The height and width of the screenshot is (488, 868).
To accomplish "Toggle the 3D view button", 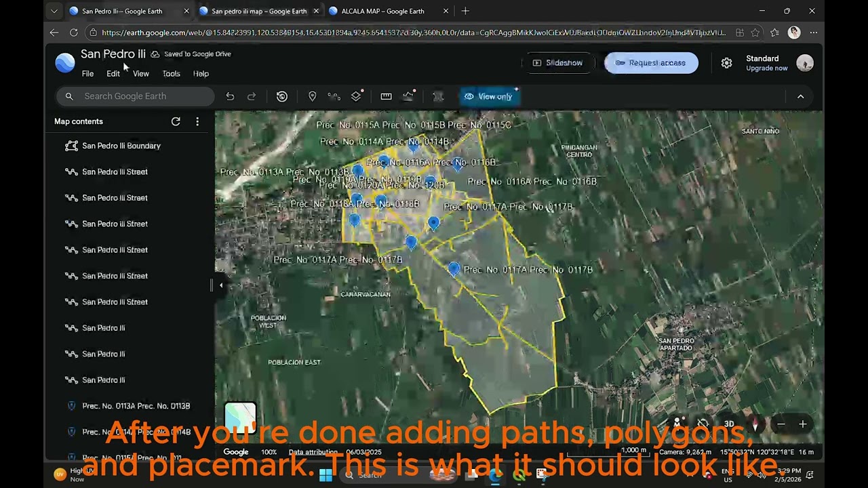I will (x=729, y=424).
